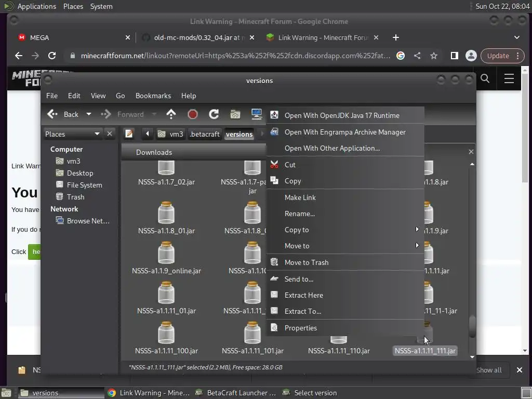
Task: Select the NSSS-a1.1.11_100.jar jar icon
Action: [x=166, y=332]
